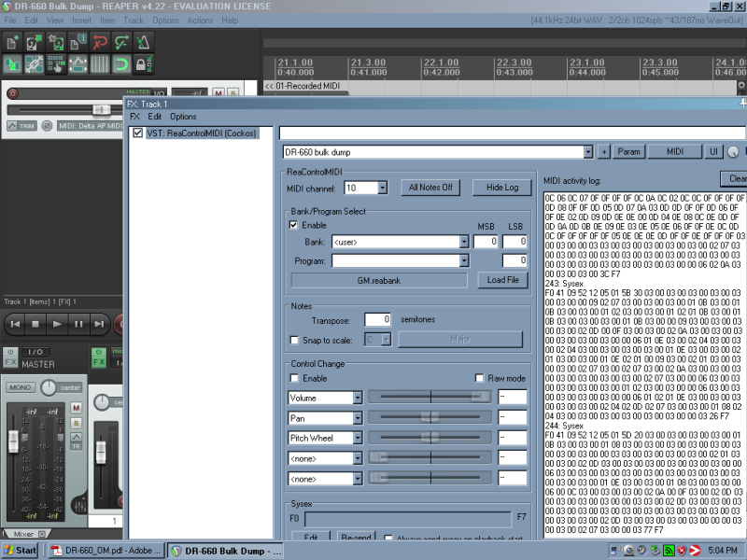Toggle the auto-crossfade toolbar icon
Viewport: 747px width, 560px height.
pyautogui.click(x=12, y=63)
